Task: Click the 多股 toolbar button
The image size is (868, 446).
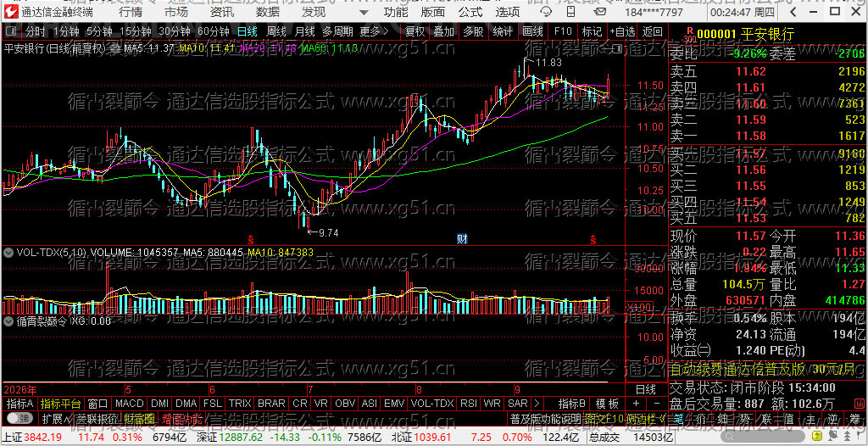Action: coord(473,32)
